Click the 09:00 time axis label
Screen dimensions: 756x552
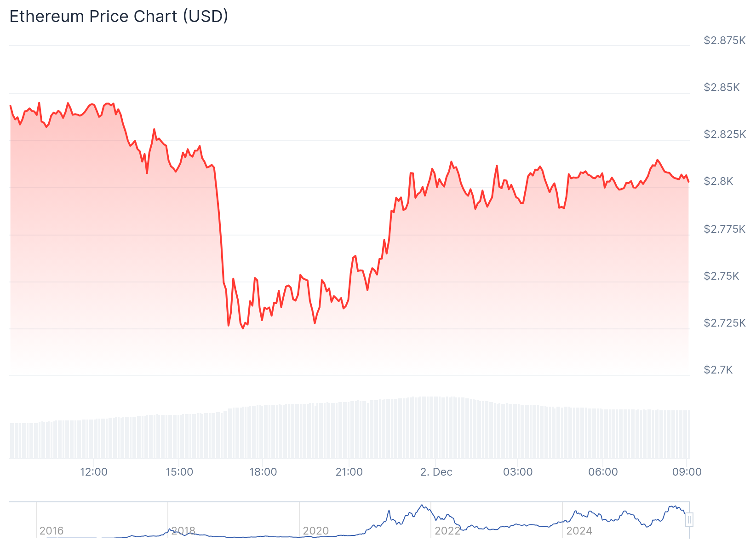[x=687, y=472]
